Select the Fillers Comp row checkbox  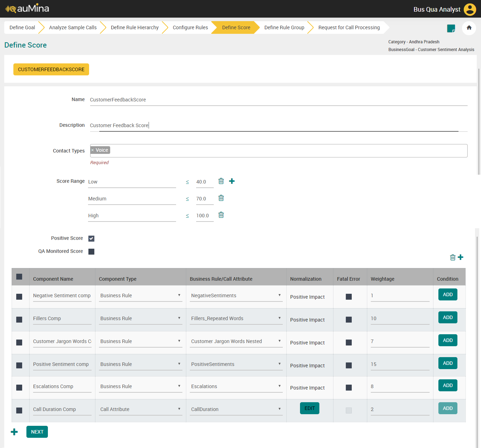coord(19,320)
